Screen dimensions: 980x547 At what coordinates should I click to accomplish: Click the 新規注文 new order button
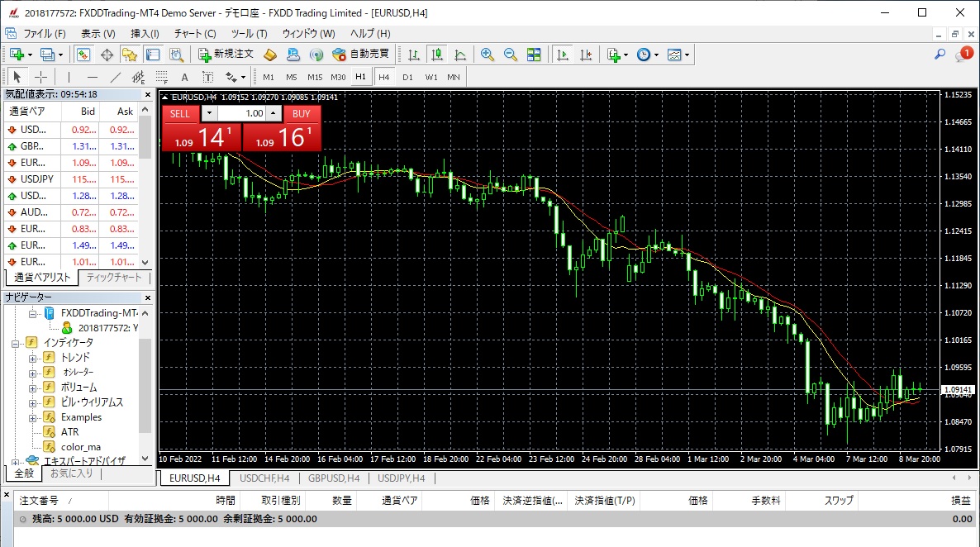226,55
